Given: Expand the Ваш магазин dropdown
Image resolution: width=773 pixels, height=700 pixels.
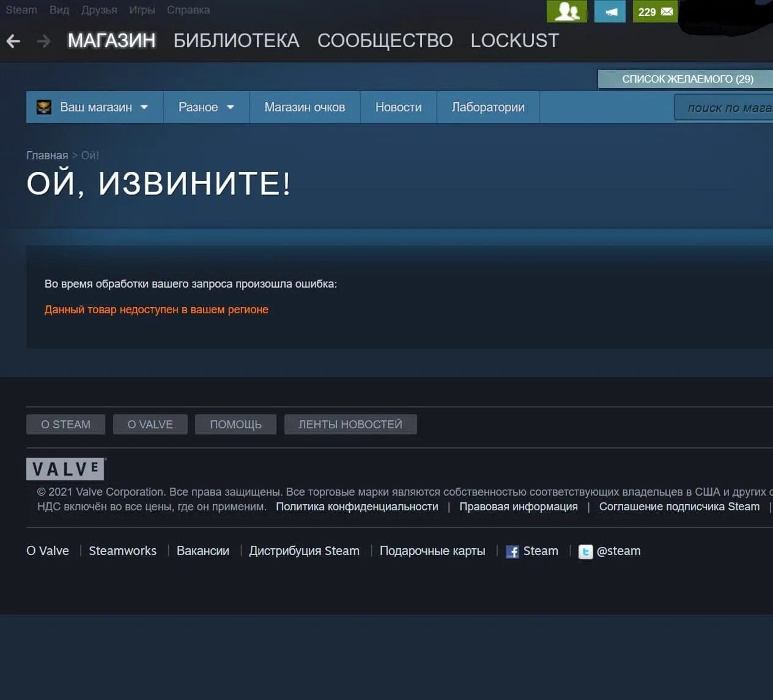Looking at the screenshot, I should 95,107.
